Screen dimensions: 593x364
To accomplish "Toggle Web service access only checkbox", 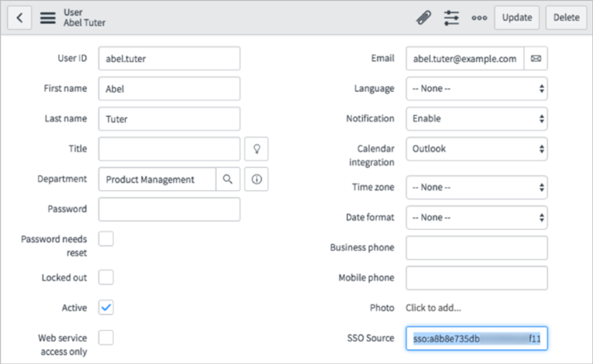I will (106, 338).
